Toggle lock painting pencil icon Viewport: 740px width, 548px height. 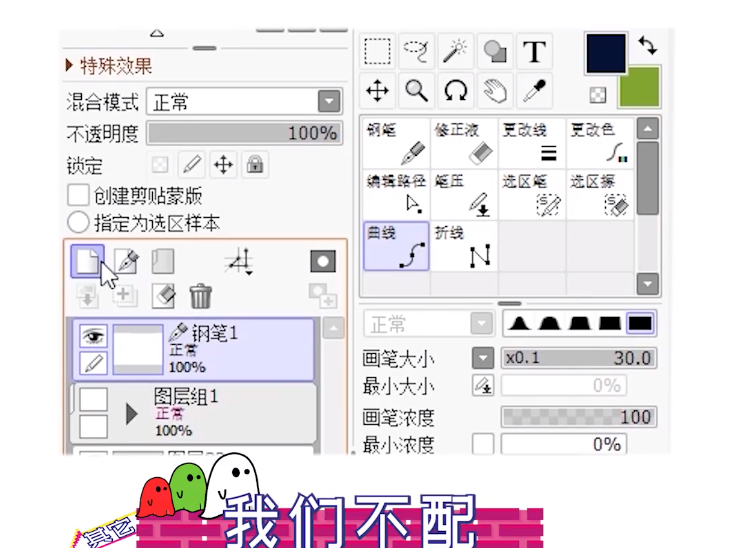click(192, 165)
